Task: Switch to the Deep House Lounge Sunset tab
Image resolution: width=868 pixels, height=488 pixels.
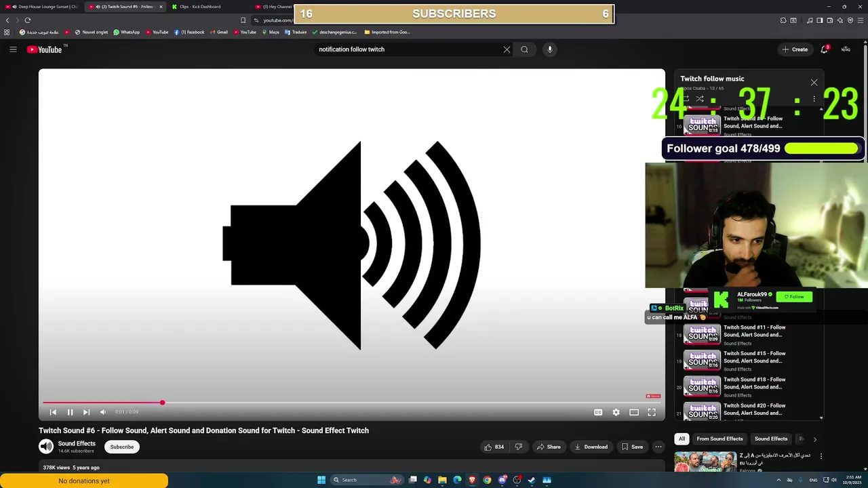Action: (x=42, y=7)
